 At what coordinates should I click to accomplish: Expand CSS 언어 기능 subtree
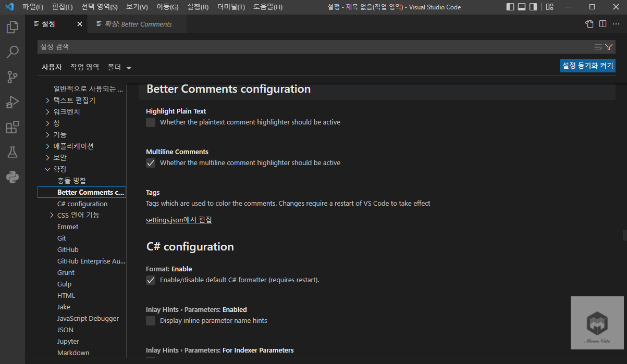tap(52, 215)
